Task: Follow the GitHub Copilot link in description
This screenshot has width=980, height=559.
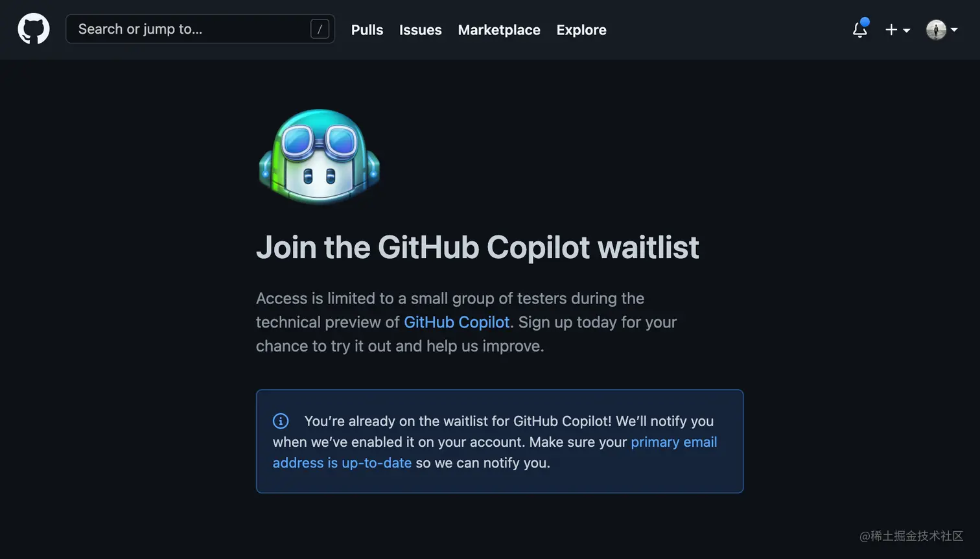Action: tap(456, 322)
